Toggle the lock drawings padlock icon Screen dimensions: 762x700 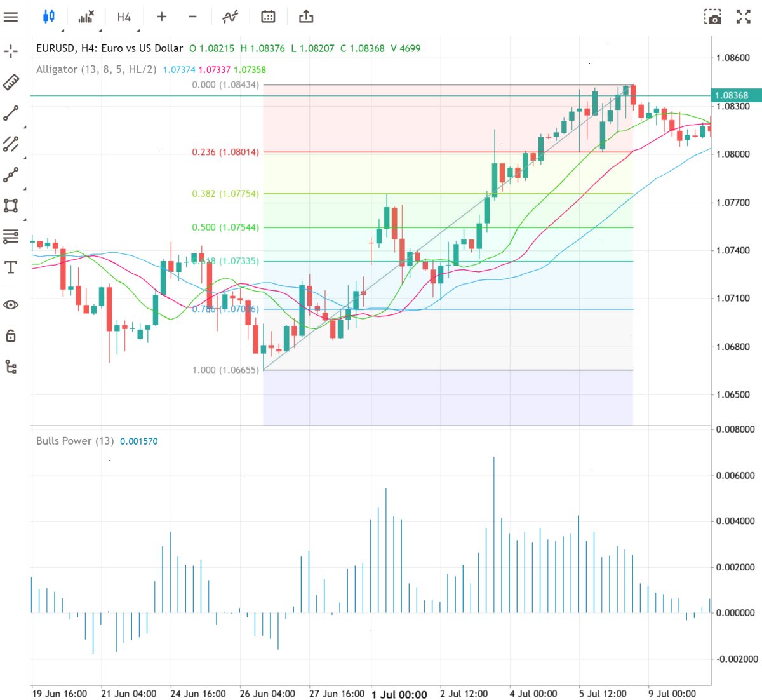(11, 335)
